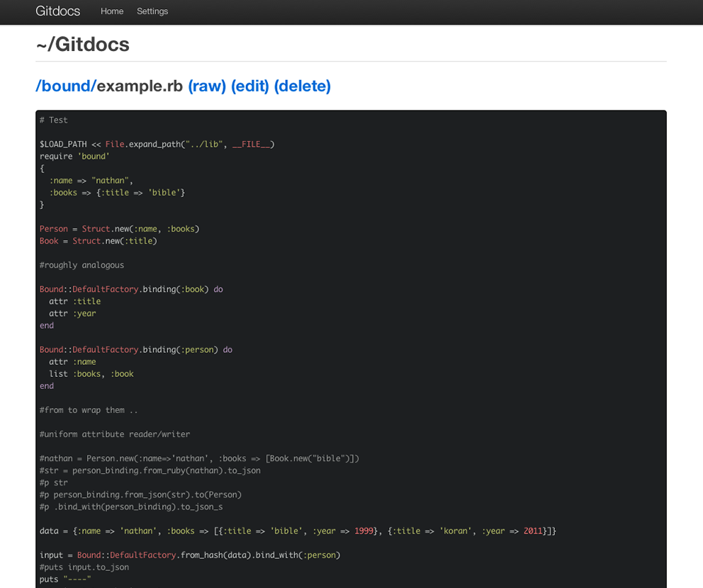Click the 'attr :year' code line

coord(72,314)
